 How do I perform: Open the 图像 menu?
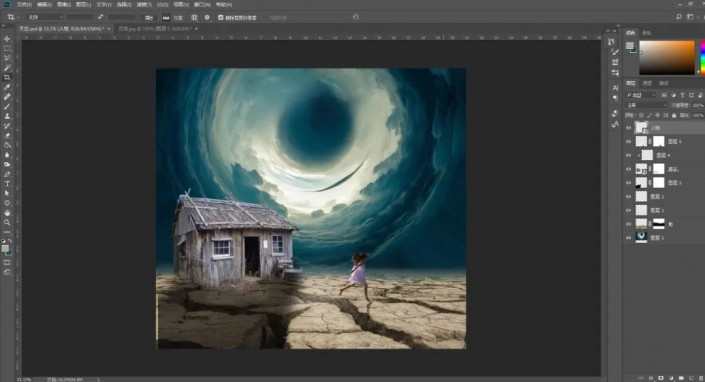[x=64, y=4]
